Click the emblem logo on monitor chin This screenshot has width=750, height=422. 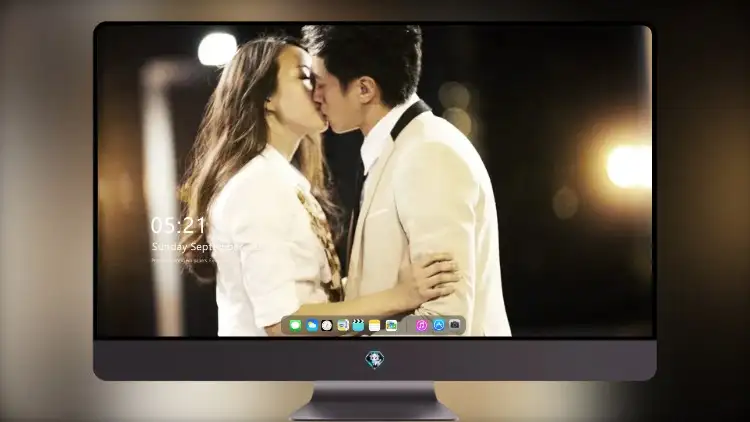point(375,360)
